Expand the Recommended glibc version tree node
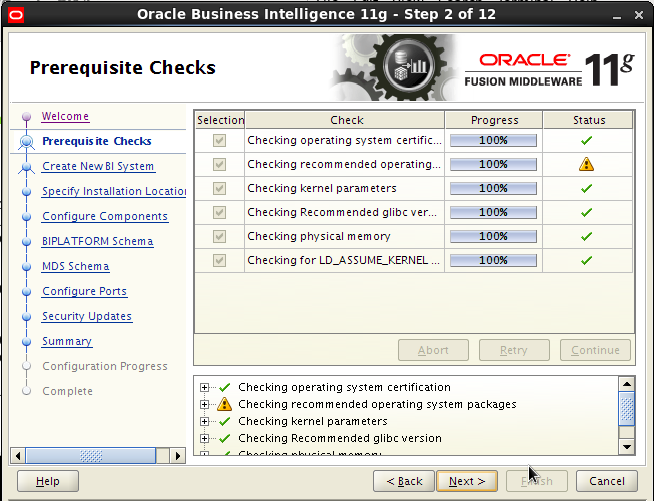This screenshot has height=501, width=654. pos(204,438)
